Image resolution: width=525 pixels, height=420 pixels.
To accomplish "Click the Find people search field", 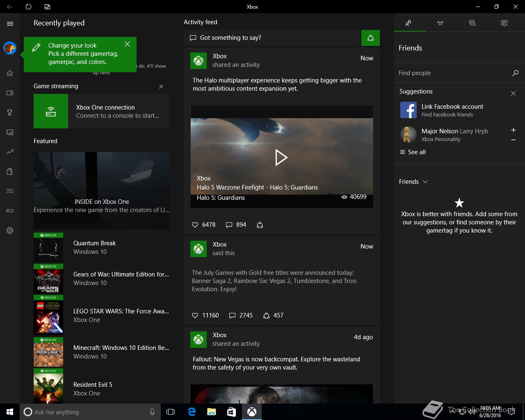I will click(x=453, y=73).
